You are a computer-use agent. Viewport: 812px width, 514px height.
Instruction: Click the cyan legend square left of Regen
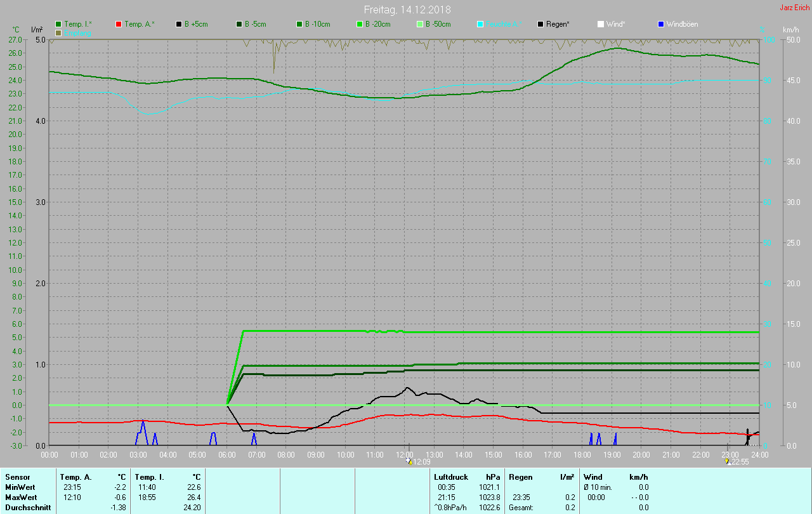(480, 24)
